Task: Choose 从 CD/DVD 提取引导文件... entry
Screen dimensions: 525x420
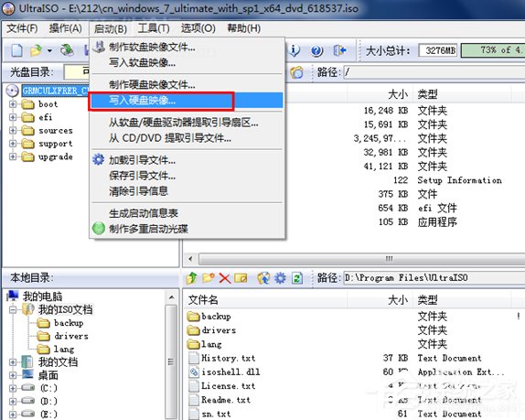Action: pyautogui.click(x=187, y=138)
